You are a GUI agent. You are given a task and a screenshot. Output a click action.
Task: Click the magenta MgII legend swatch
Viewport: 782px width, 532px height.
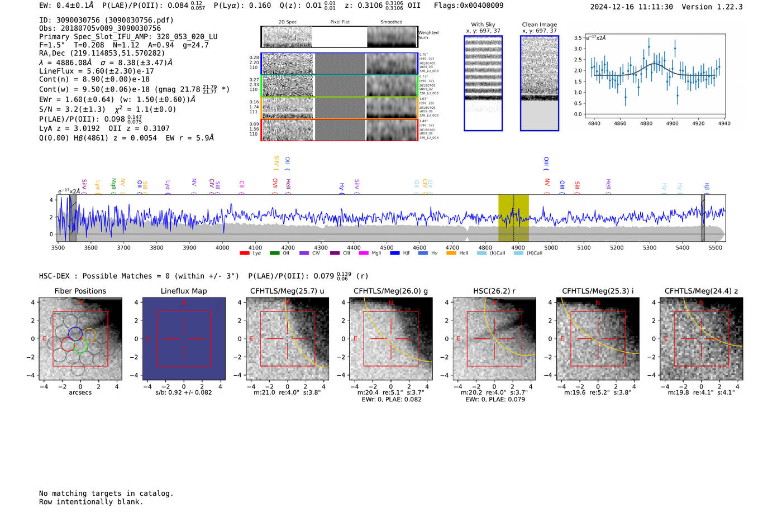tap(364, 253)
